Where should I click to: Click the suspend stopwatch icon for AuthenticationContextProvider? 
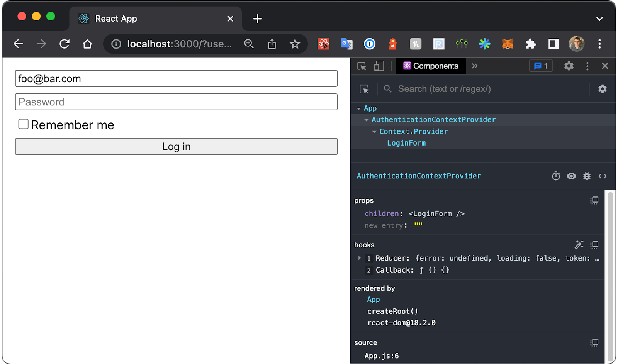coord(556,176)
